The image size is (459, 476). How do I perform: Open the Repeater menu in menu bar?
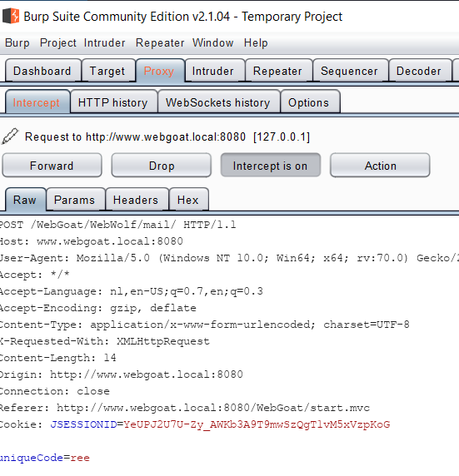(160, 42)
